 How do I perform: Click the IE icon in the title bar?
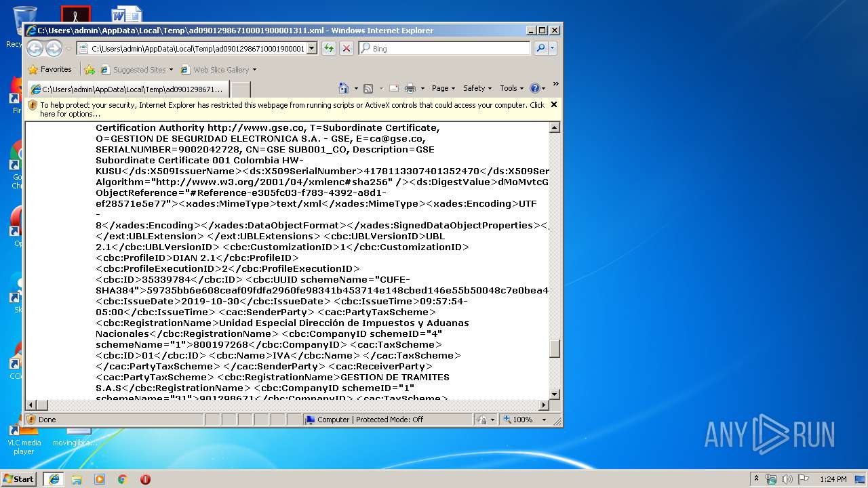[31, 30]
